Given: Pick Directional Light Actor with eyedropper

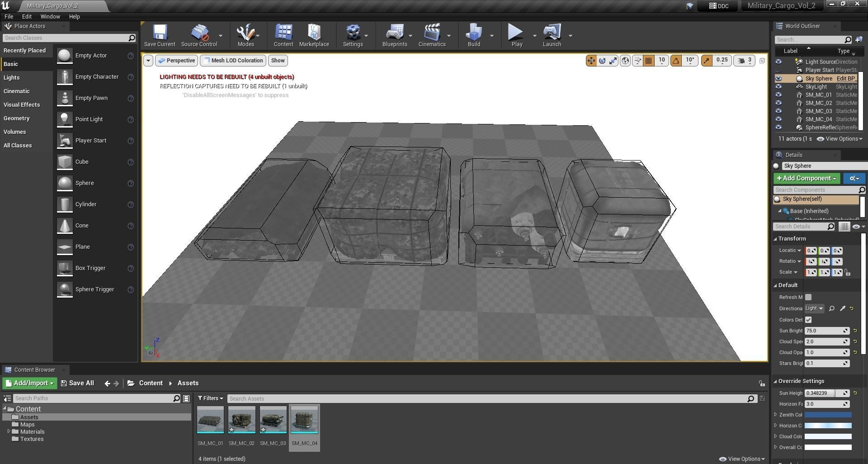Looking at the screenshot, I should 843,308.
